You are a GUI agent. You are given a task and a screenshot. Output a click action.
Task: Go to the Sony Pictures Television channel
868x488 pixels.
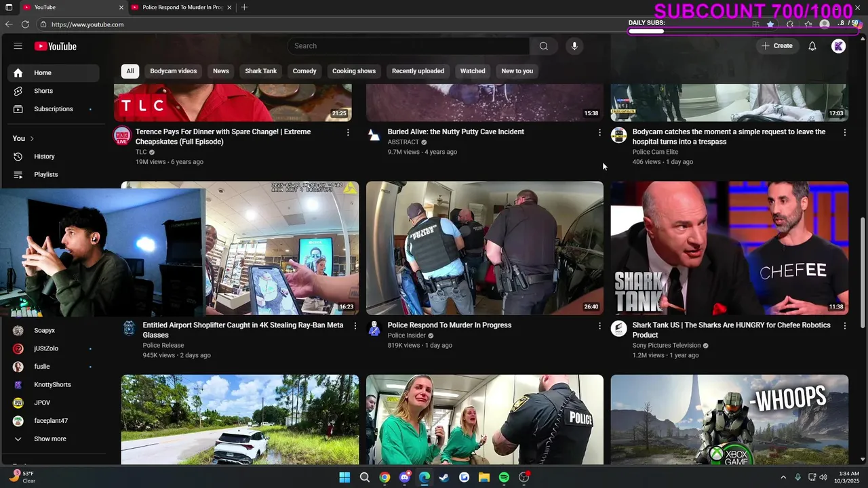point(667,346)
